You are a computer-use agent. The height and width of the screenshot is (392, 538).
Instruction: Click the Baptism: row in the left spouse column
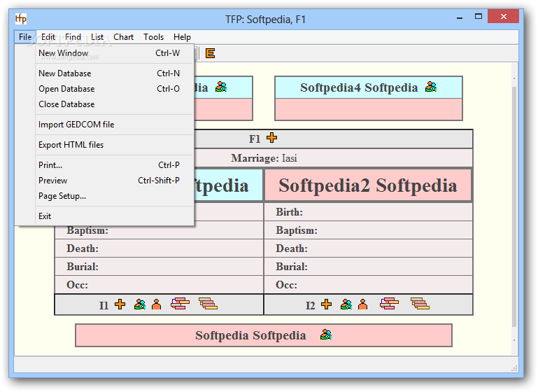pos(159,232)
